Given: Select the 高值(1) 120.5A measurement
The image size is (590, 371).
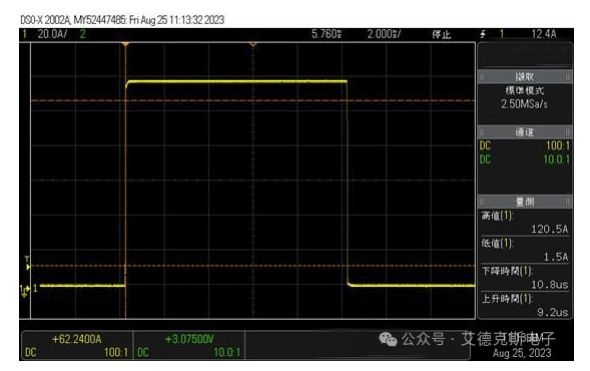Looking at the screenshot, I should [525, 222].
